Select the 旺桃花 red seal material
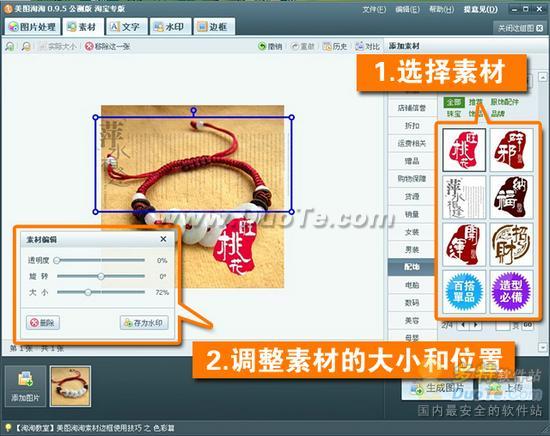The width and height of the screenshot is (550, 436). coord(464,150)
